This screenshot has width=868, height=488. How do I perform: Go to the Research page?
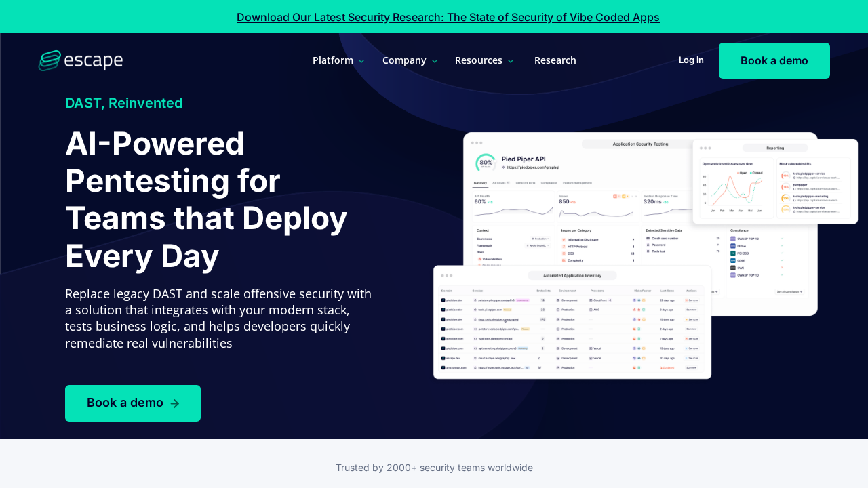pyautogui.click(x=555, y=60)
